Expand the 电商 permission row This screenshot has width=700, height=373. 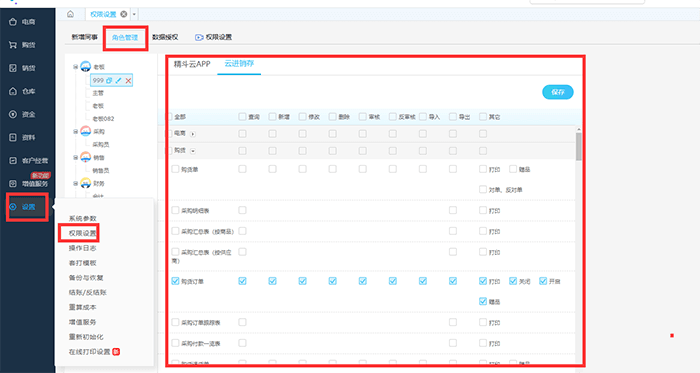(193, 134)
